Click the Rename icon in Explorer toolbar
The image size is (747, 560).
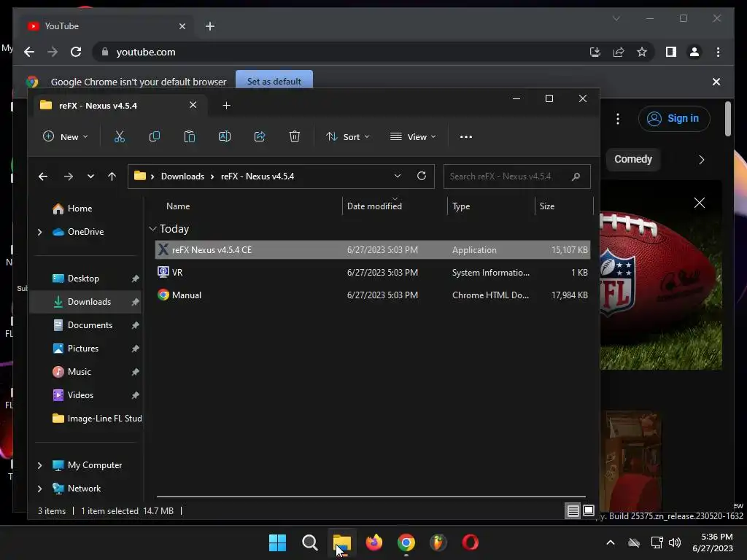(225, 136)
